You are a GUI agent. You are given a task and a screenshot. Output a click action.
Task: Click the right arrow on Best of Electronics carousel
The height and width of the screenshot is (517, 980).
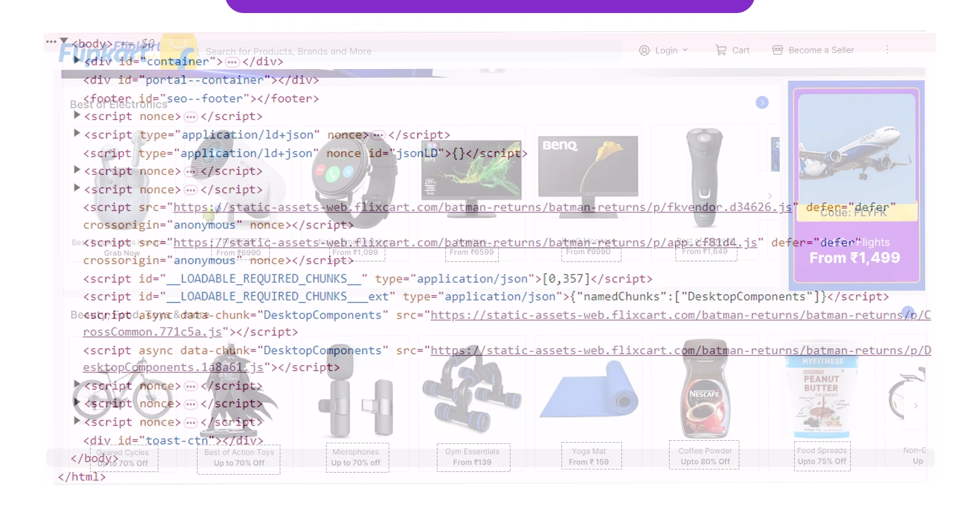(x=762, y=102)
